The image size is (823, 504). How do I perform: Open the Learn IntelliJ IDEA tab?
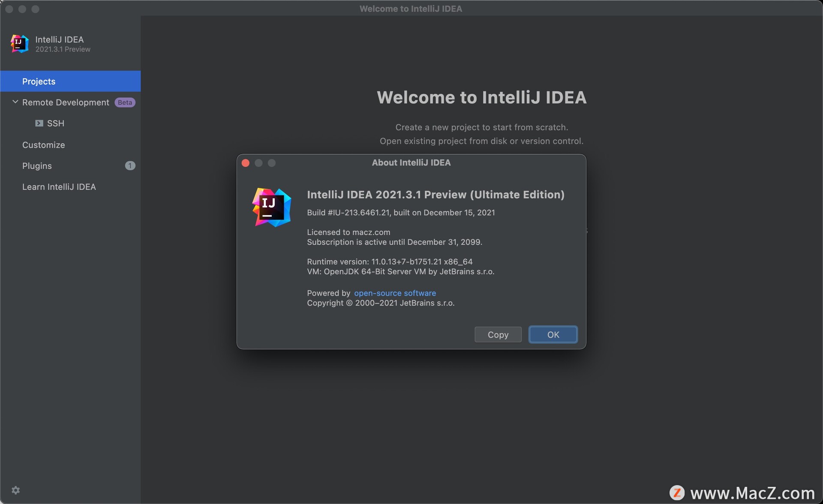pos(70,187)
